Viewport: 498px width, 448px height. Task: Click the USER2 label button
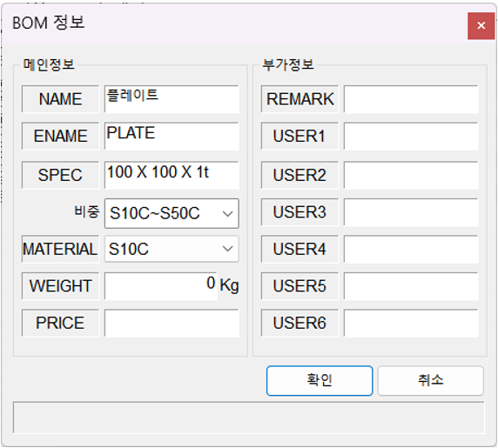tap(299, 175)
